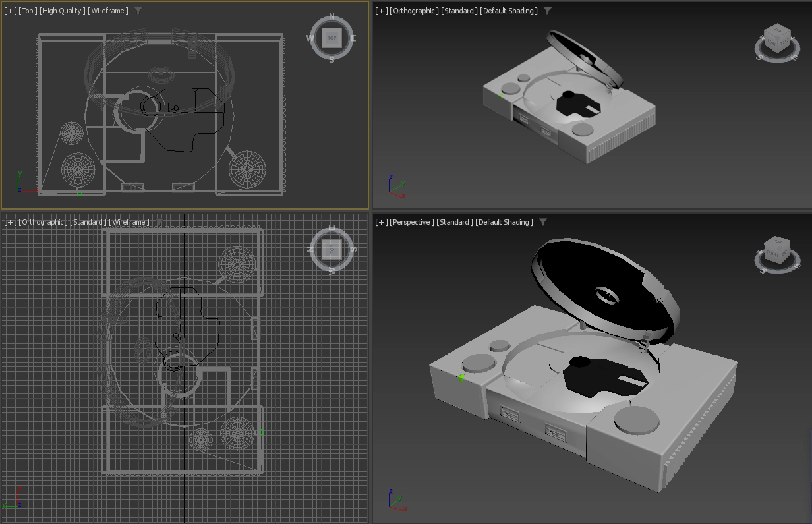Click the TOP face of Top viewport ViewCube

pos(332,38)
